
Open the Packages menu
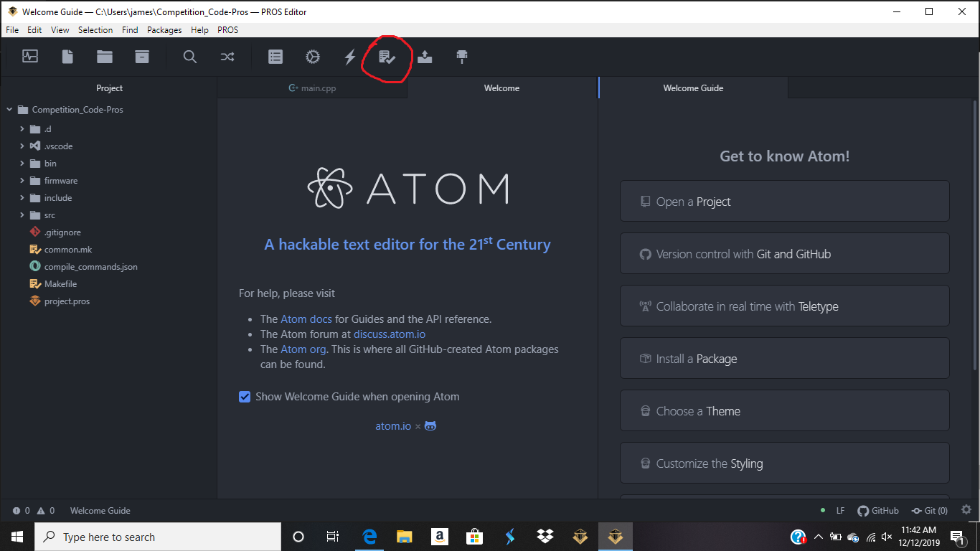click(164, 30)
